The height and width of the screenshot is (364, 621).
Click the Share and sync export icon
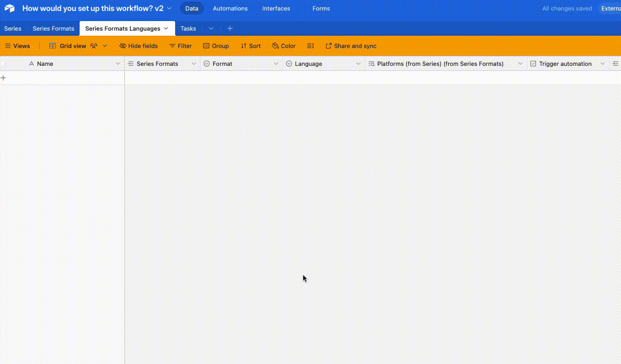(328, 46)
